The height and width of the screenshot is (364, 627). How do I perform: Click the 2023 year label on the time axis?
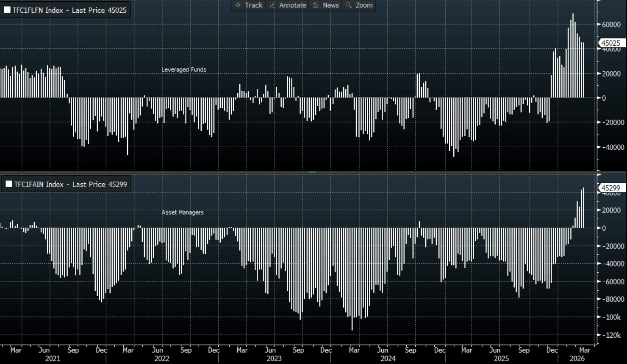(274, 358)
